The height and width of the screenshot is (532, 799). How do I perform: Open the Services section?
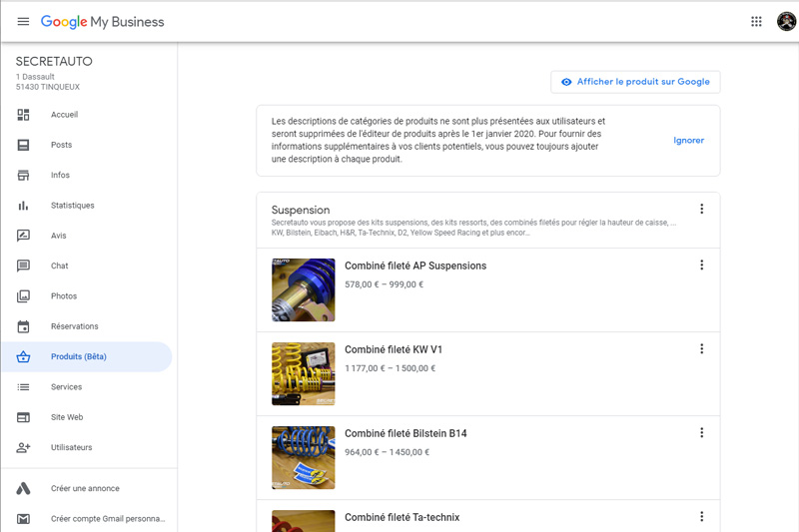[66, 387]
